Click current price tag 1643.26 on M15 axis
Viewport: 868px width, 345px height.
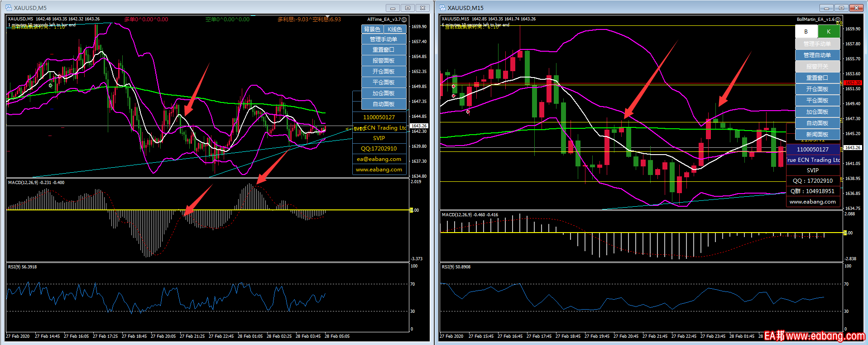(x=853, y=148)
